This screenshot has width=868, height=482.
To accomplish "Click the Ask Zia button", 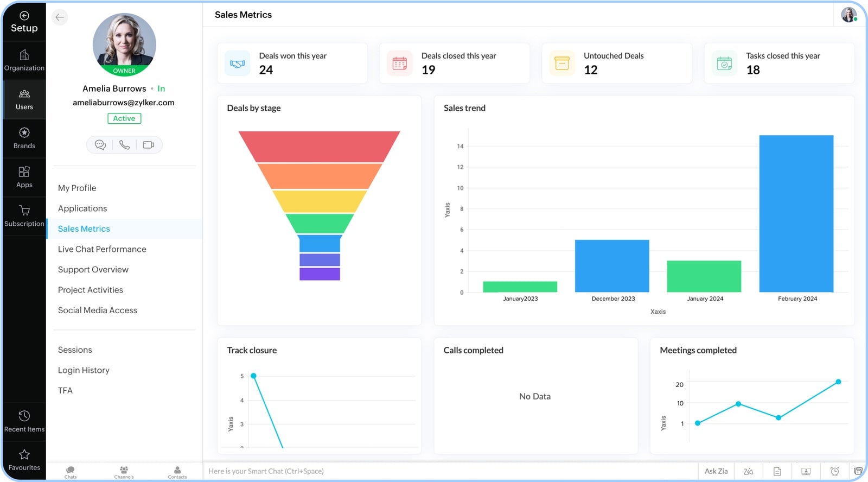I will 716,471.
